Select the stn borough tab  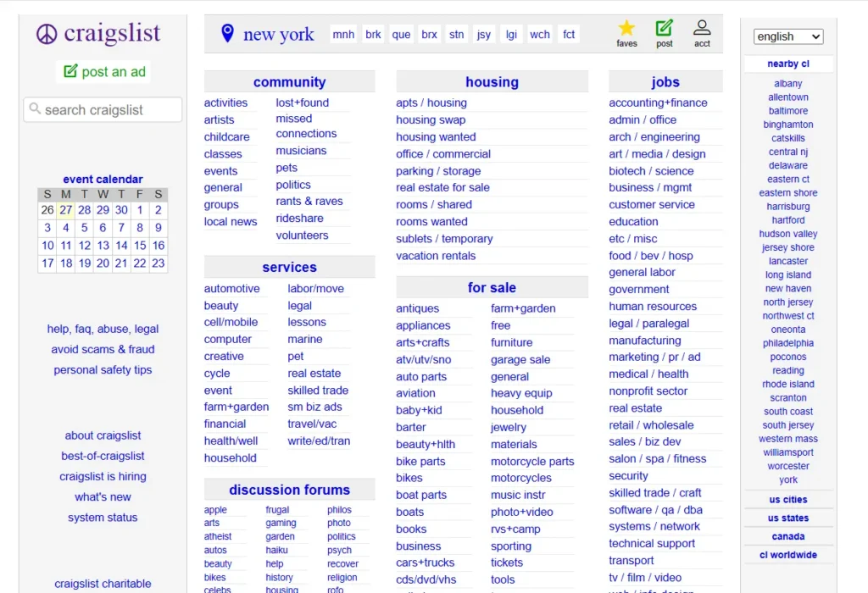(x=457, y=34)
